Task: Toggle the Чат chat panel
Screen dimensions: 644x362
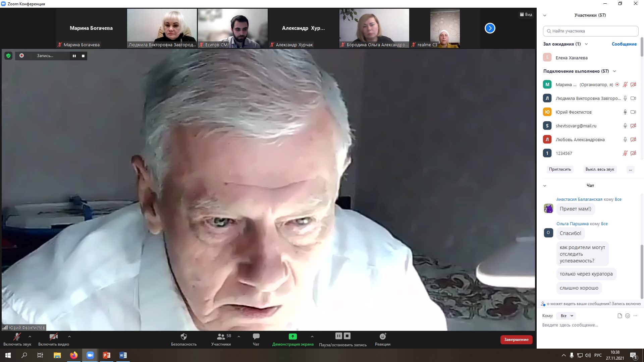Action: tap(256, 339)
